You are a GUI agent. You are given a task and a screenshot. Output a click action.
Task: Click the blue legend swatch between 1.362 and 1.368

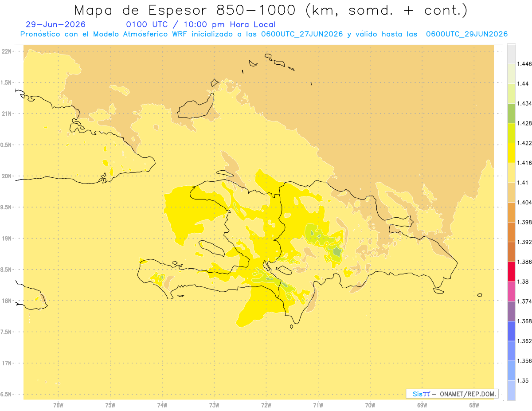click(511, 331)
